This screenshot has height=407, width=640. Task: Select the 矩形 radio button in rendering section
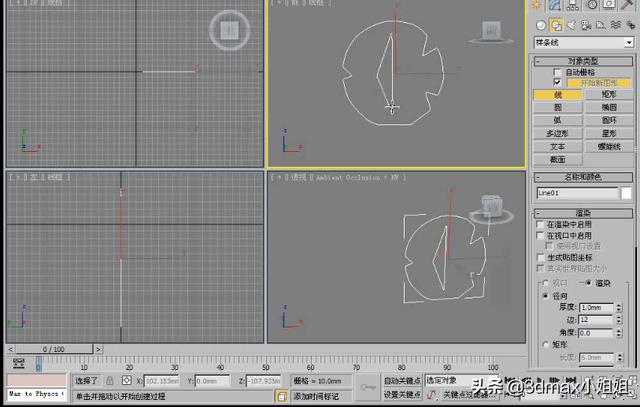[546, 345]
